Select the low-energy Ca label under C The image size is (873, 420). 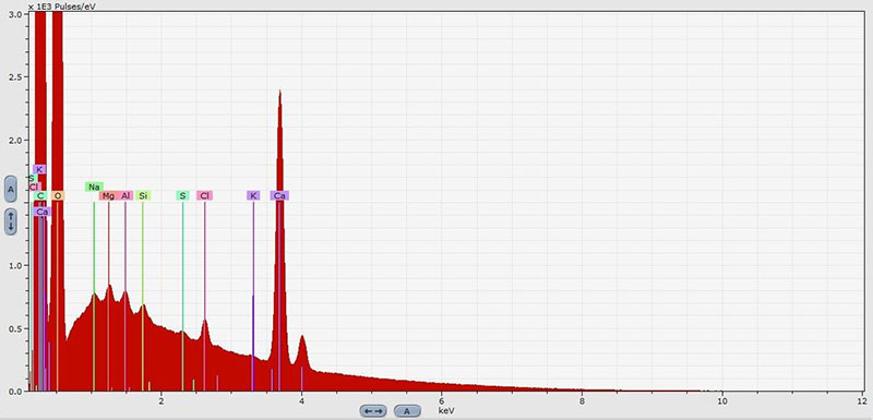[42, 211]
